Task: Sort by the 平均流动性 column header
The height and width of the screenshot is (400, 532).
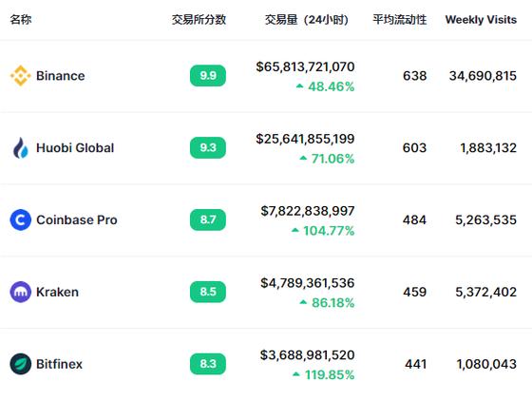Action: [x=400, y=19]
